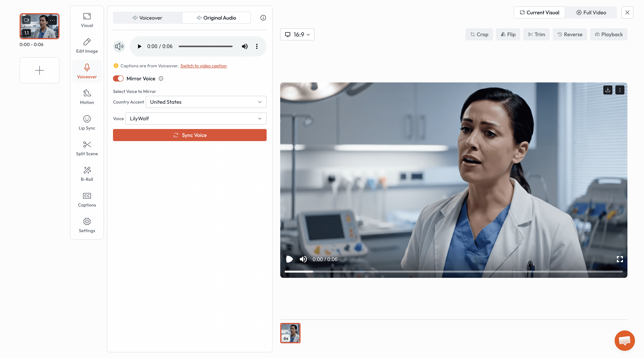Image resolution: width=644 pixels, height=358 pixels.
Task: Click the audio player progress slider
Action: click(205, 46)
